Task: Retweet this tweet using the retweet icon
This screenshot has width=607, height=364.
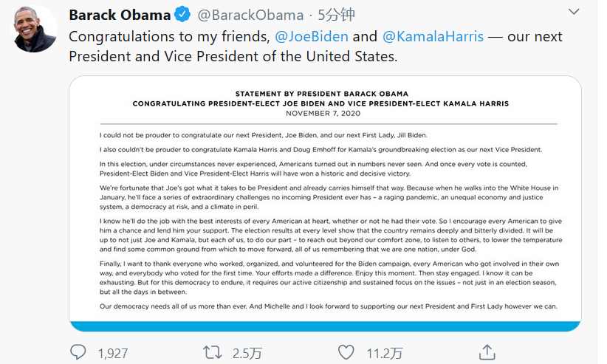Action: point(212,352)
